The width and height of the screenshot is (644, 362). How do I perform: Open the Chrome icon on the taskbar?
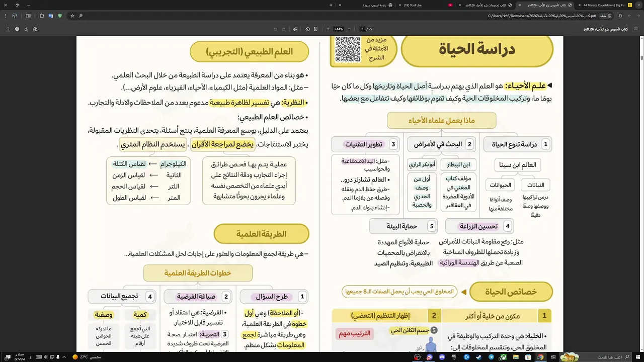pos(540,357)
